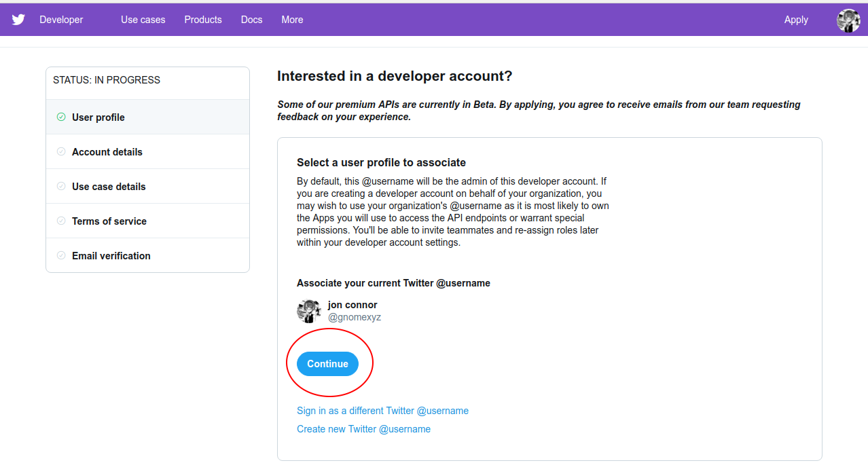Open the Use cases menu

tap(143, 20)
